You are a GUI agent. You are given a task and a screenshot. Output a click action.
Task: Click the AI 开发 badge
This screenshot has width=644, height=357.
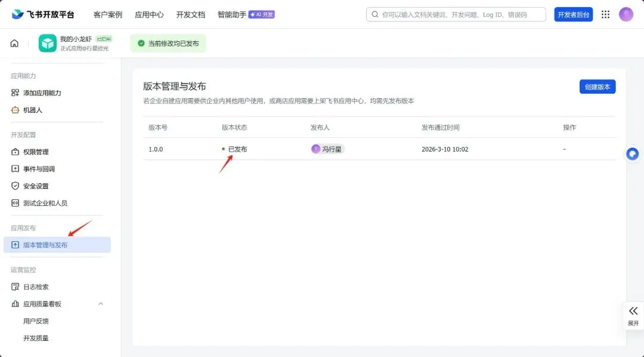pos(262,14)
